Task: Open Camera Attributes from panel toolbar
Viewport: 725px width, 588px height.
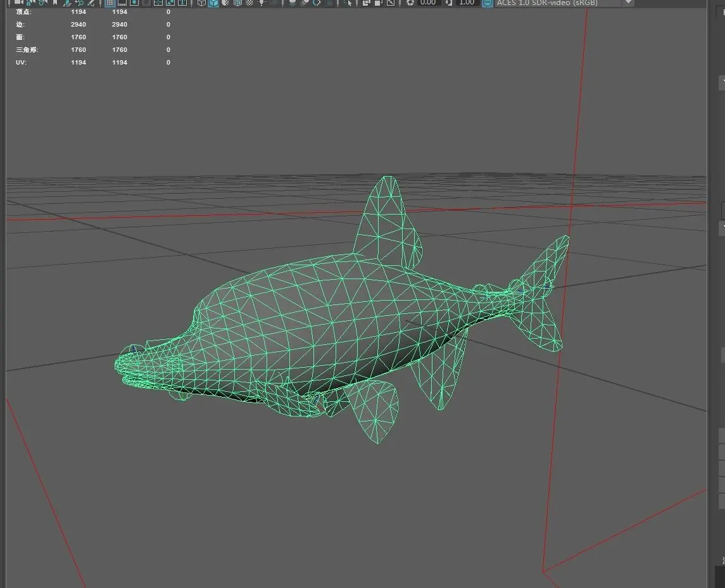Action: (42, 3)
